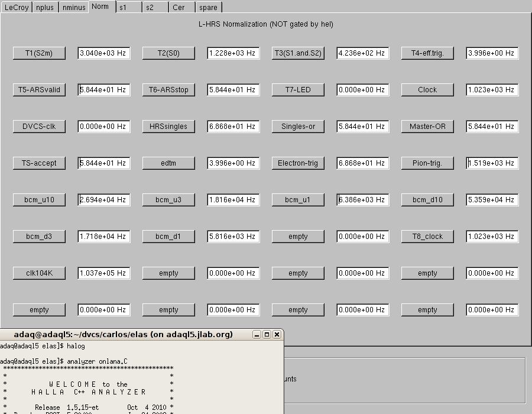Click the bcm_u10 button
The height and width of the screenshot is (414, 532).
pos(39,200)
